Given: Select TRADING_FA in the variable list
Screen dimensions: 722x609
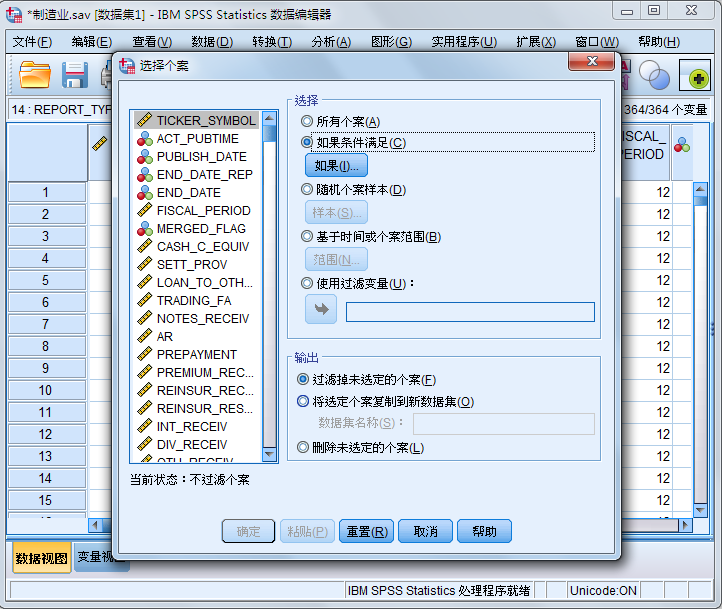Looking at the screenshot, I should pyautogui.click(x=194, y=301).
